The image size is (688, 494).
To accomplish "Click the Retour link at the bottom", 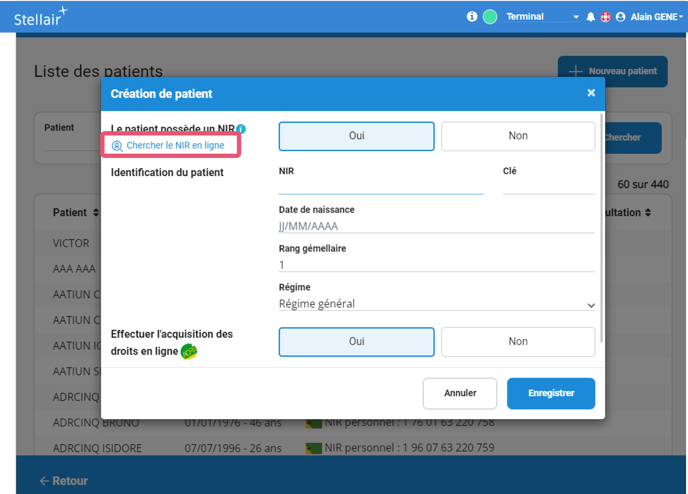I will pyautogui.click(x=64, y=481).
